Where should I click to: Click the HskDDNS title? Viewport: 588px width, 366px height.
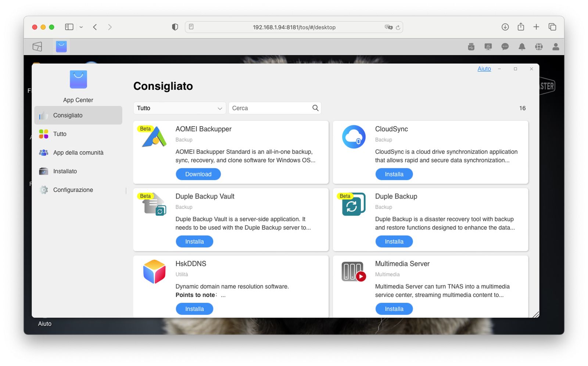pos(191,264)
